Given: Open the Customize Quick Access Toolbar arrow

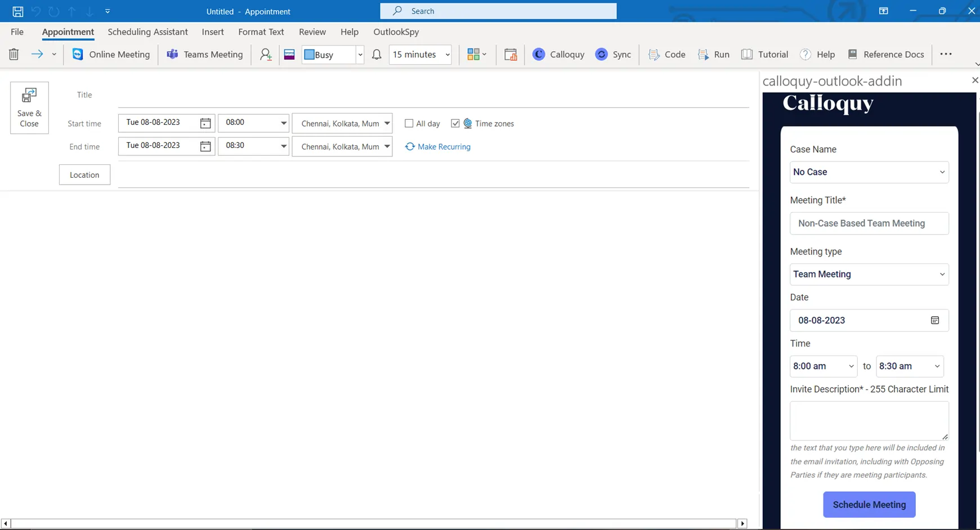Looking at the screenshot, I should click(108, 11).
